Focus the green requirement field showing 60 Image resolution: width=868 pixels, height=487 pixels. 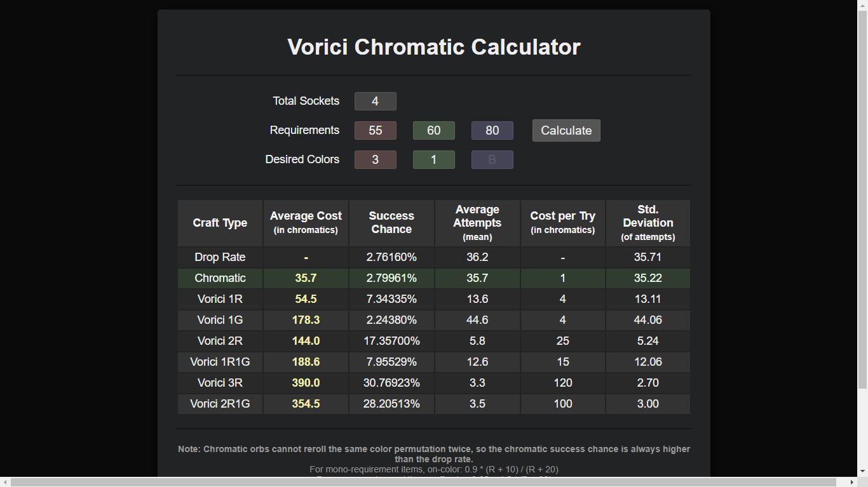click(434, 131)
